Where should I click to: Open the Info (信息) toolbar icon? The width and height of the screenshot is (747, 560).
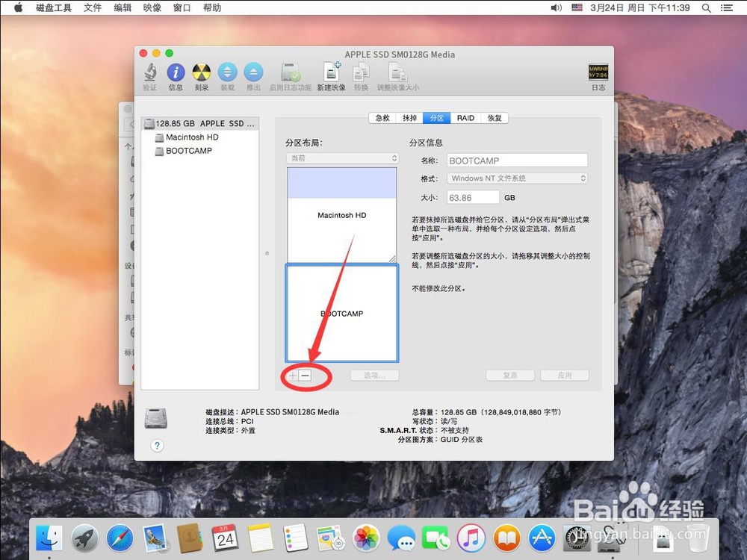click(x=176, y=73)
